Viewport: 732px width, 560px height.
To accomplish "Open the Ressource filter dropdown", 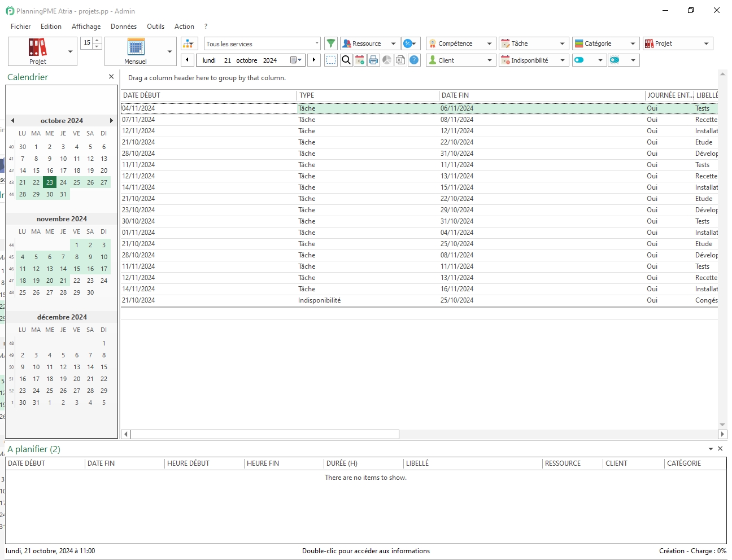I will (x=370, y=43).
